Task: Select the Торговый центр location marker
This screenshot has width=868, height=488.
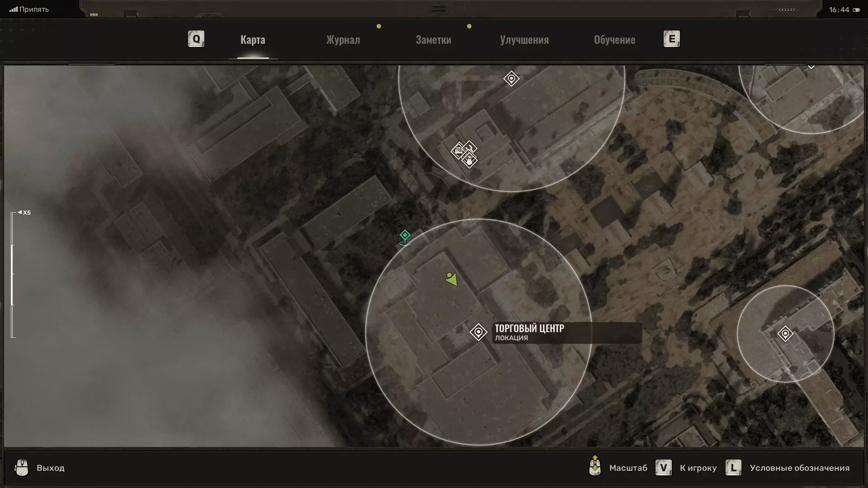Action: tap(478, 332)
